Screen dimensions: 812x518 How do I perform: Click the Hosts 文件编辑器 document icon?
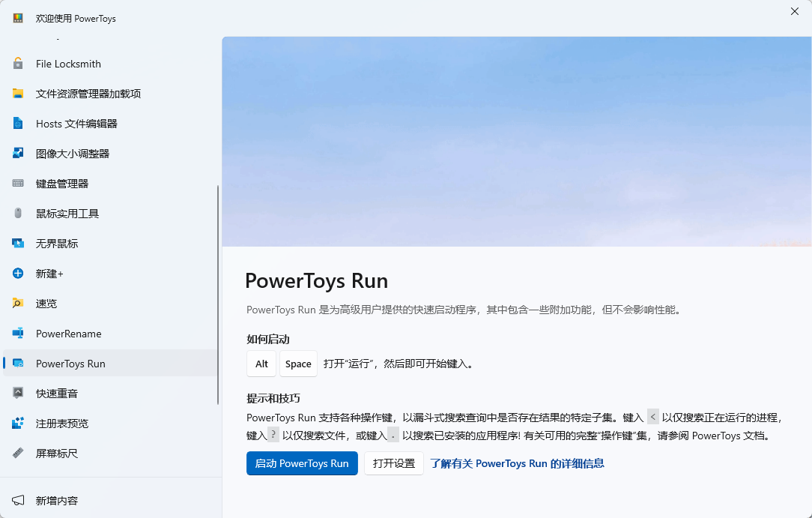(18, 124)
